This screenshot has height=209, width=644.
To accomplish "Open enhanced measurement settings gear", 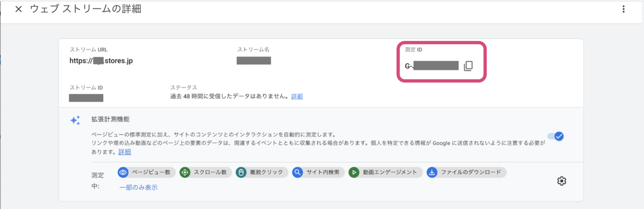I will [562, 181].
